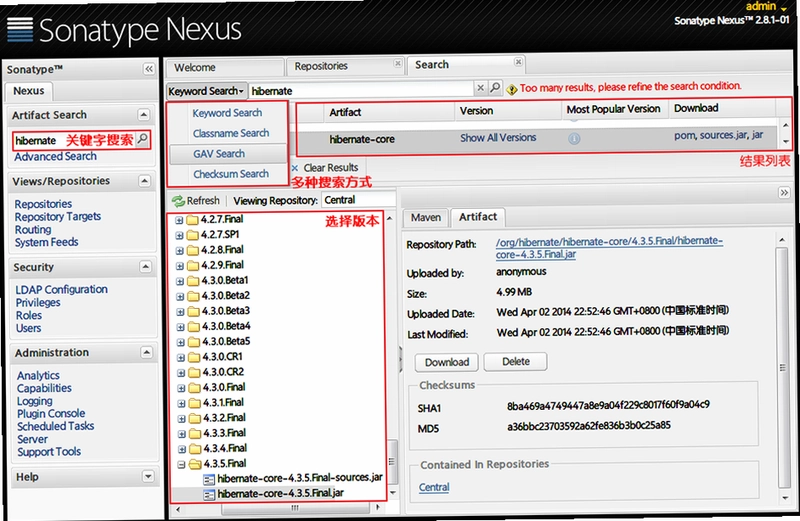Viewport: 800px width, 521px height.
Task: Expand the 4.3.4.Final tree node
Action: [x=182, y=449]
